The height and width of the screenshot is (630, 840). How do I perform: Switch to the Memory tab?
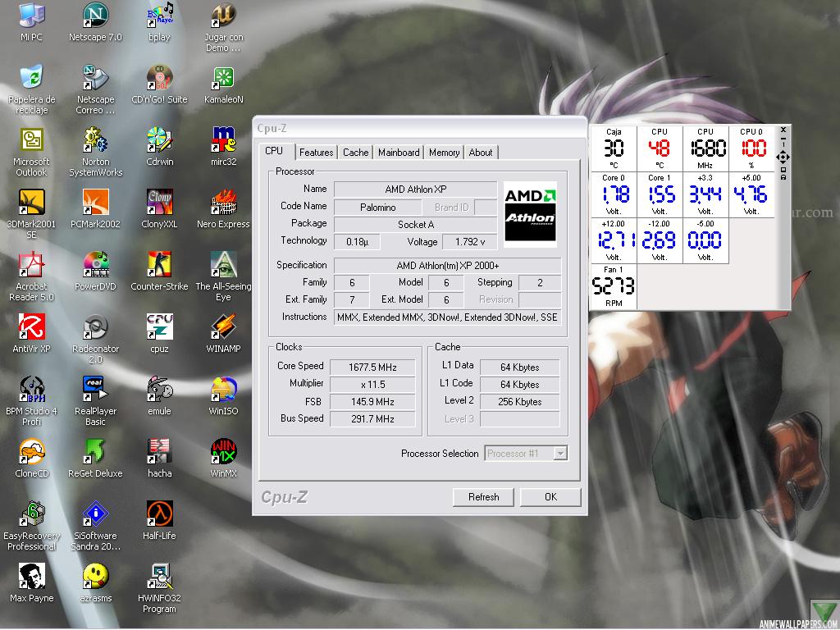pyautogui.click(x=444, y=153)
